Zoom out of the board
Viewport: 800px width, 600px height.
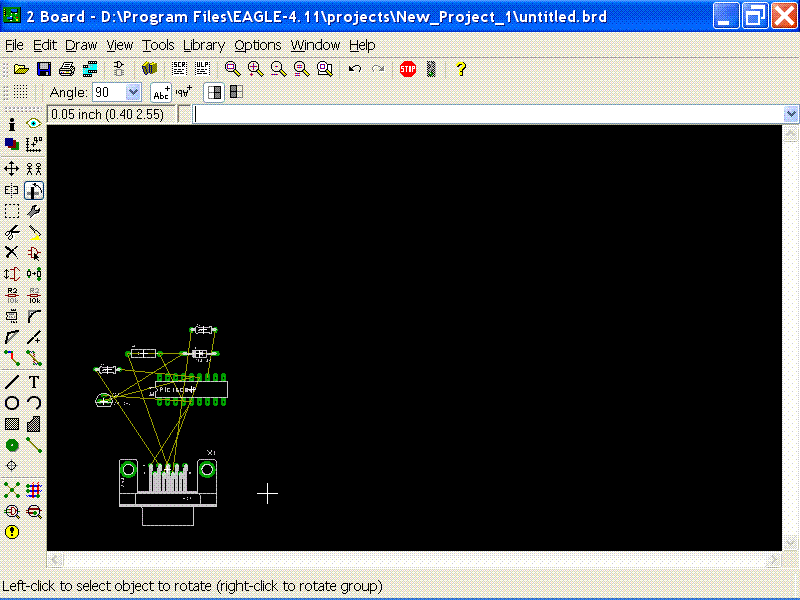[x=279, y=69]
